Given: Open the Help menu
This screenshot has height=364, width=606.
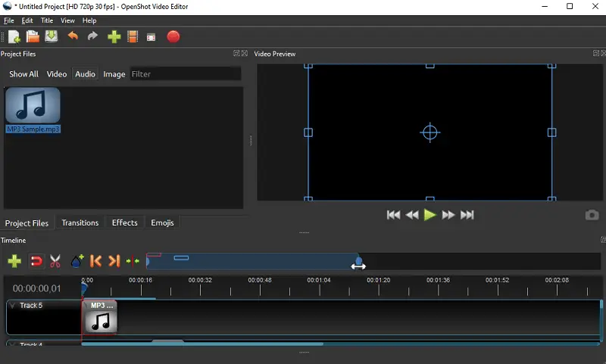Looking at the screenshot, I should pyautogui.click(x=89, y=20).
